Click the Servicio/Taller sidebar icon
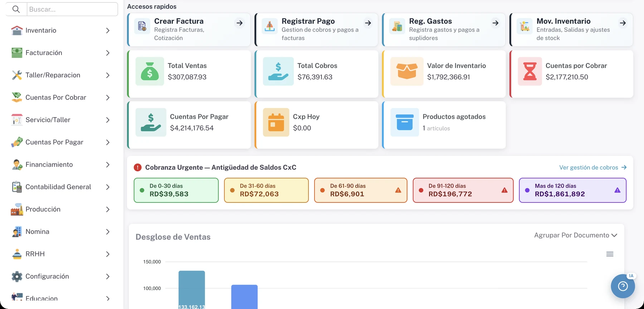Image resolution: width=644 pixels, height=309 pixels. pyautogui.click(x=17, y=120)
